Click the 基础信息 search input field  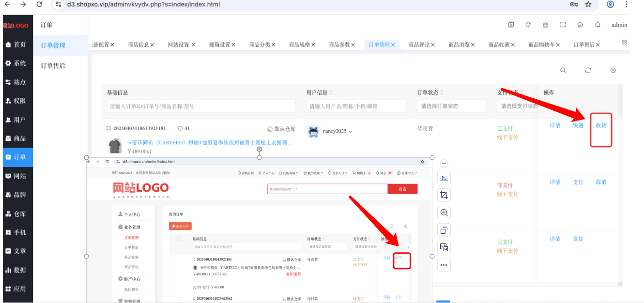coord(201,106)
